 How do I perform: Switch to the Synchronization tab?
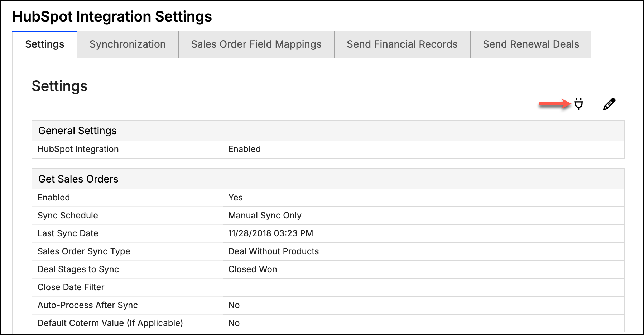click(x=128, y=44)
